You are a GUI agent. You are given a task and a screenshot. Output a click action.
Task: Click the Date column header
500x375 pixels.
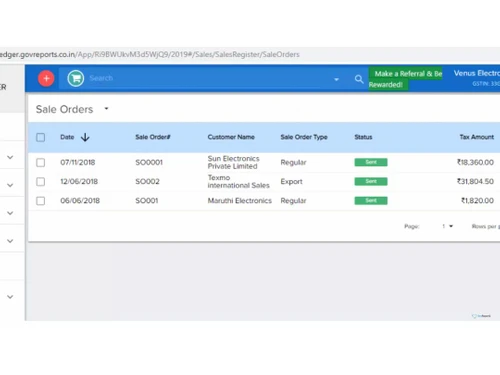click(67, 137)
